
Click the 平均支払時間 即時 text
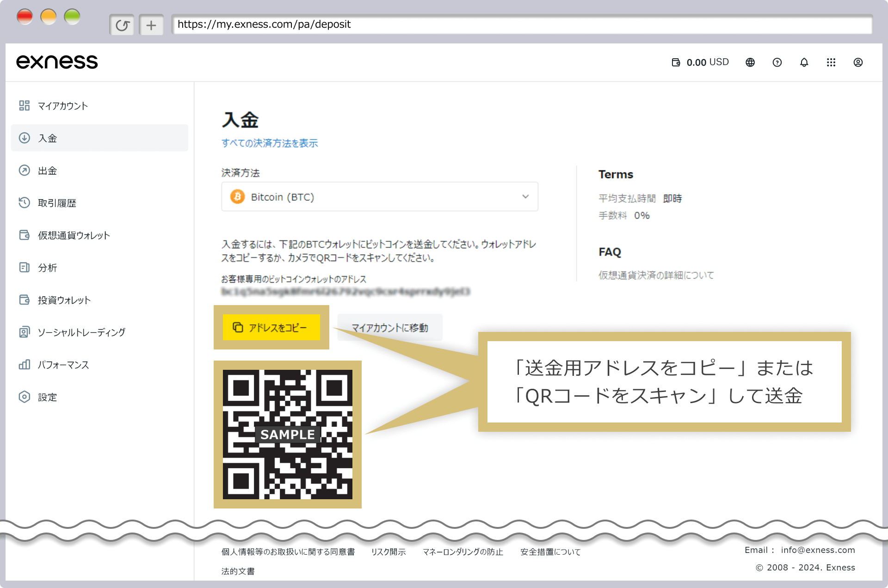click(640, 198)
